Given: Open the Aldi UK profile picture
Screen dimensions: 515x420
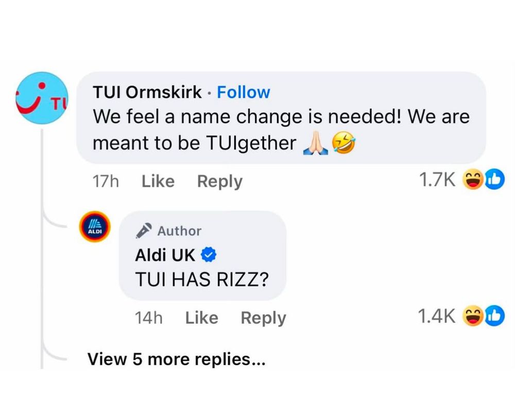Looking at the screenshot, I should (x=94, y=227).
